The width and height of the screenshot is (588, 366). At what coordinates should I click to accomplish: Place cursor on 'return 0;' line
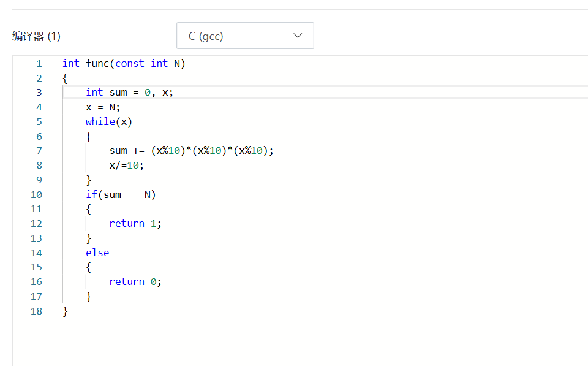click(135, 282)
